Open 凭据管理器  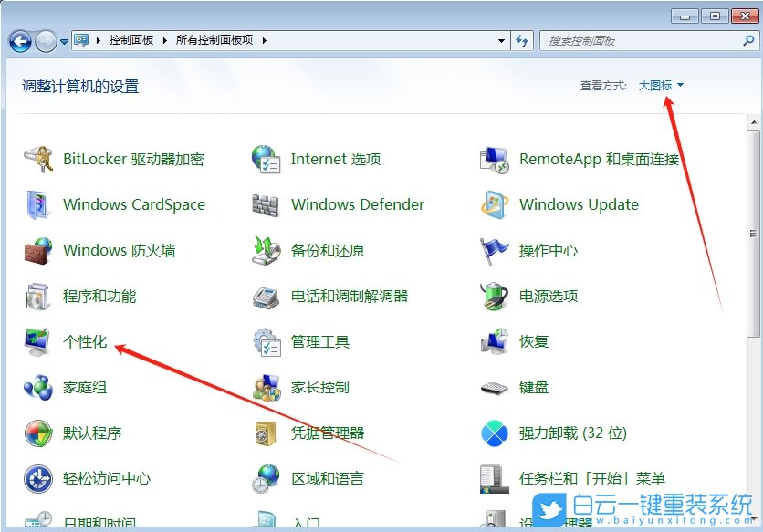[x=329, y=433]
